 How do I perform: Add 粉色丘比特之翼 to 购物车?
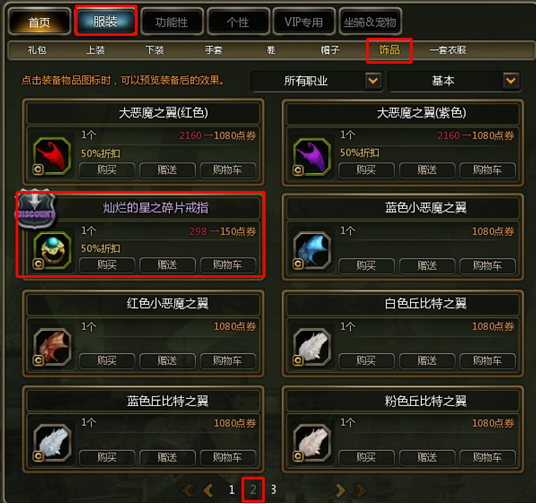(x=487, y=457)
